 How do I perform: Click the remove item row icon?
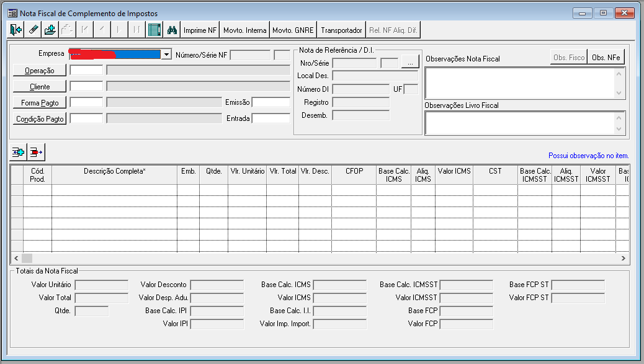tap(36, 153)
